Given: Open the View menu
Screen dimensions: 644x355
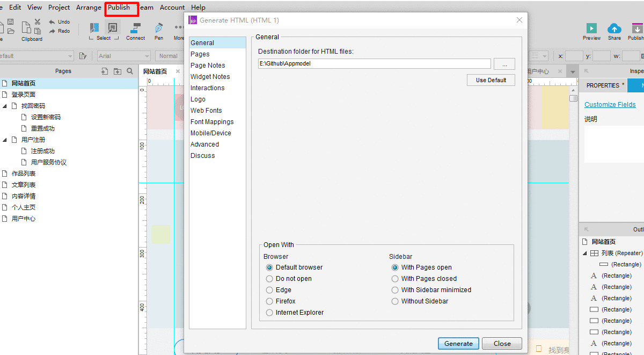Looking at the screenshot, I should [x=35, y=8].
